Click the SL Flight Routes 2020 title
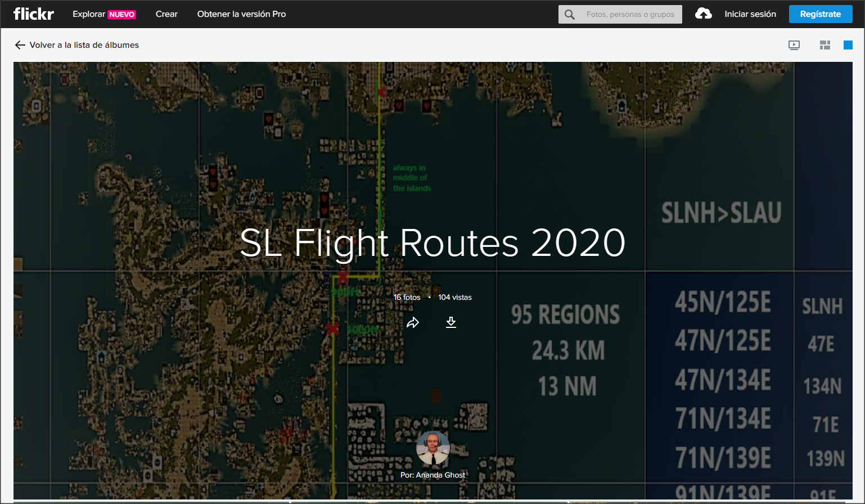 [433, 243]
